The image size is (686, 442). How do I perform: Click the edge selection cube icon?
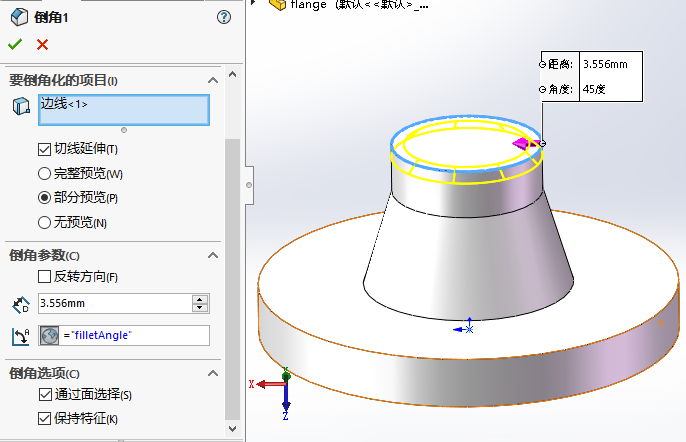[x=22, y=108]
